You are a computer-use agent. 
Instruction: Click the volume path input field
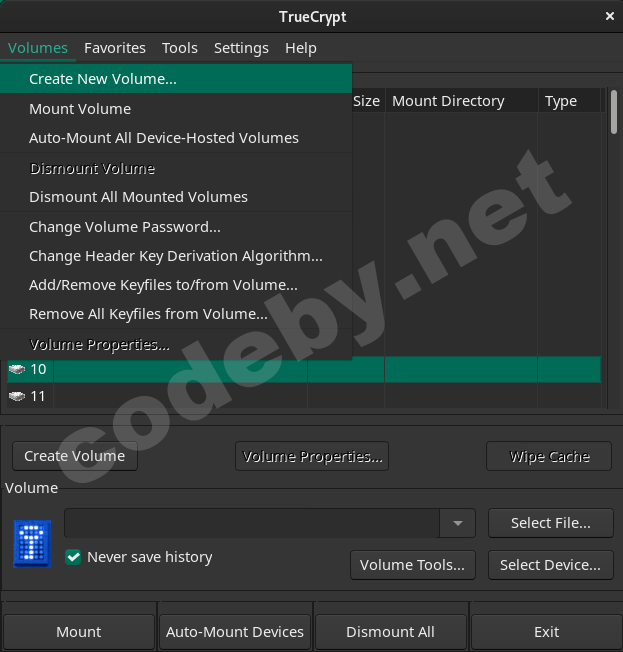coord(252,523)
